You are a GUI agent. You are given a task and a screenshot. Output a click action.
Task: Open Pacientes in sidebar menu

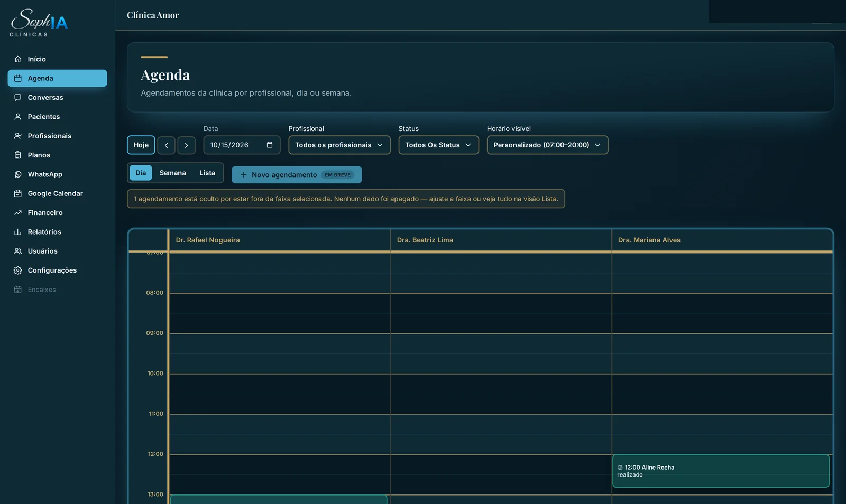(58, 117)
